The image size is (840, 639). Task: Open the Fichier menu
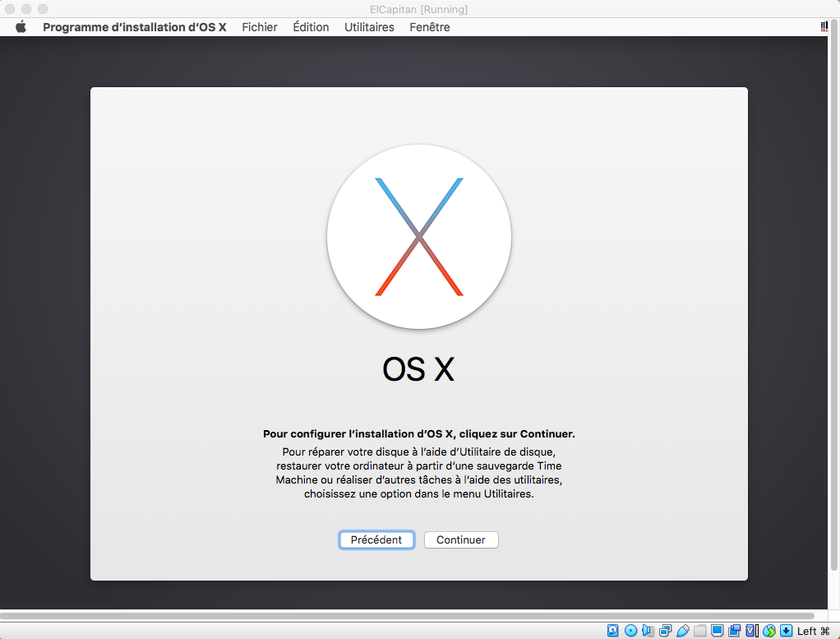[x=259, y=27]
